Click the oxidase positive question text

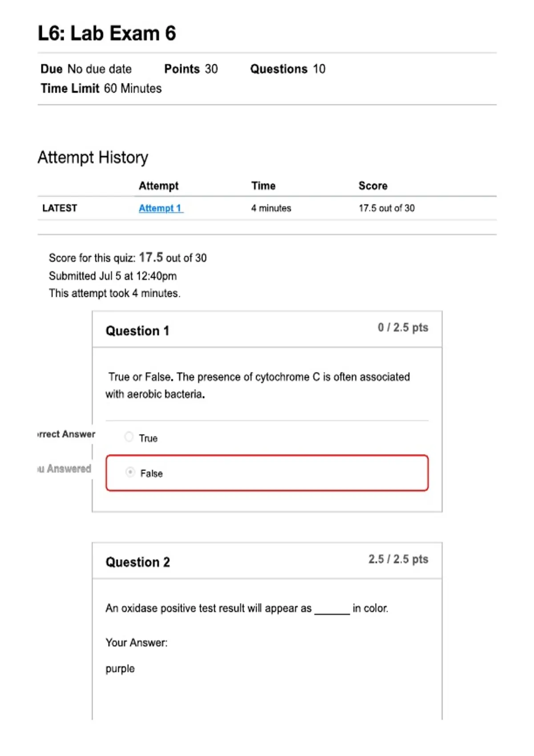coord(247,608)
